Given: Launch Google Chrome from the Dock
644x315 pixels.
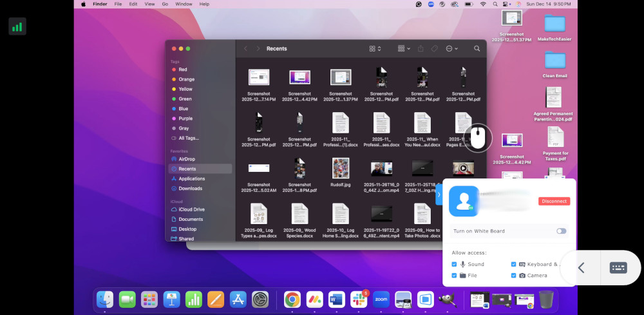Looking at the screenshot, I should [292, 300].
